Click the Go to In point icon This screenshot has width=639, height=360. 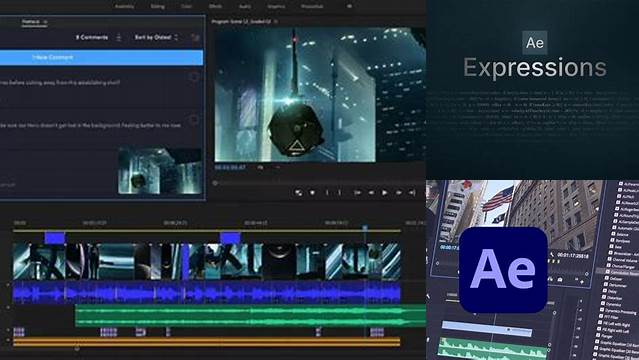click(357, 192)
